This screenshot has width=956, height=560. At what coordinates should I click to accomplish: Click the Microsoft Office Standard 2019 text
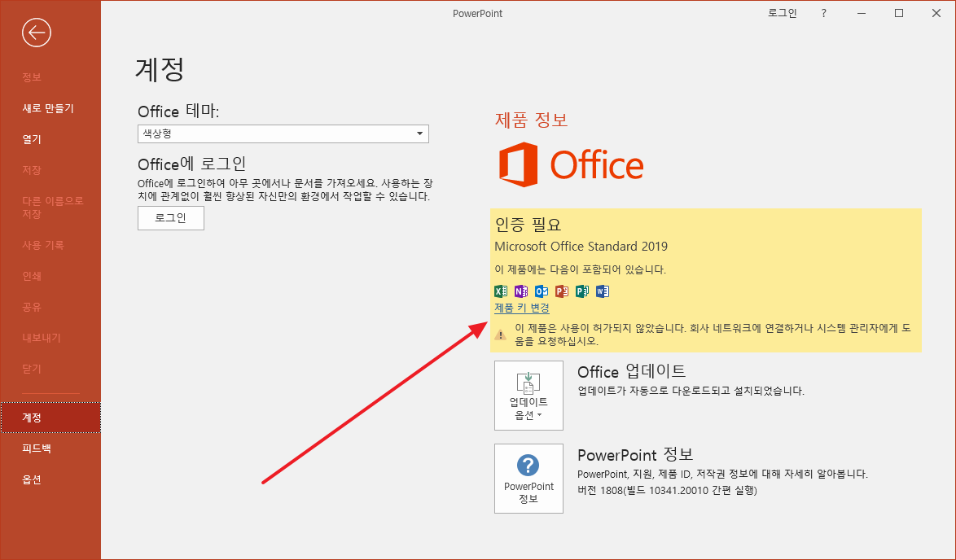(581, 246)
